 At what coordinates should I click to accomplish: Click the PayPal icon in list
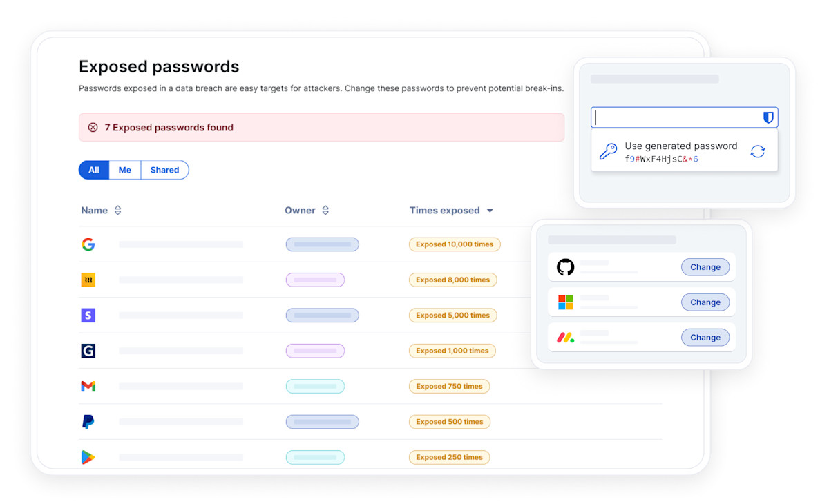88,422
